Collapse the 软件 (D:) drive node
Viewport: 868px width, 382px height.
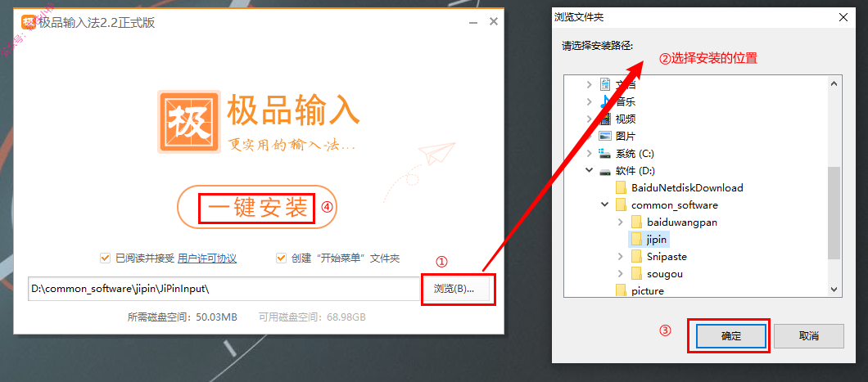pos(589,170)
